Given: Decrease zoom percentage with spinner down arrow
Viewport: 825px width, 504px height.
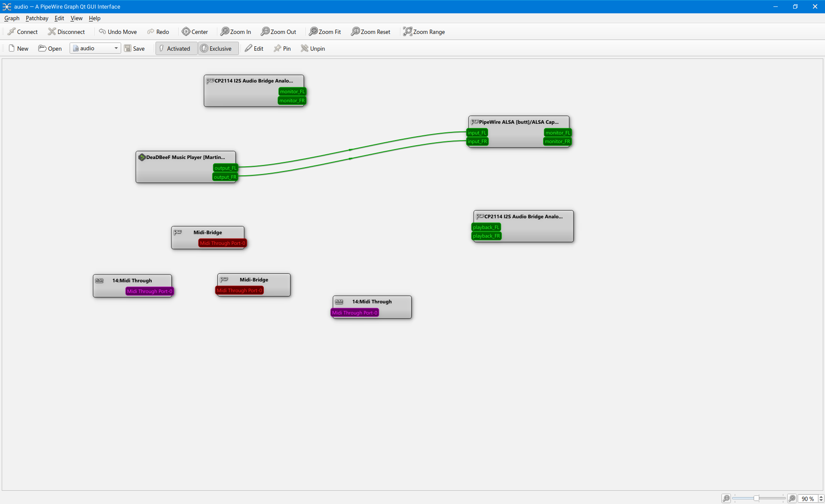Looking at the screenshot, I should 821,501.
